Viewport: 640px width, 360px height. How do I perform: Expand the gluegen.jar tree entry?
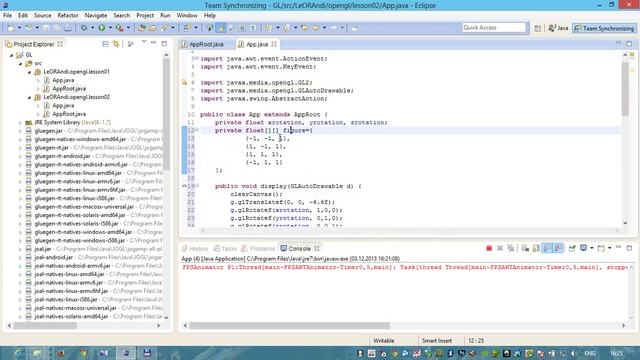click(20, 131)
